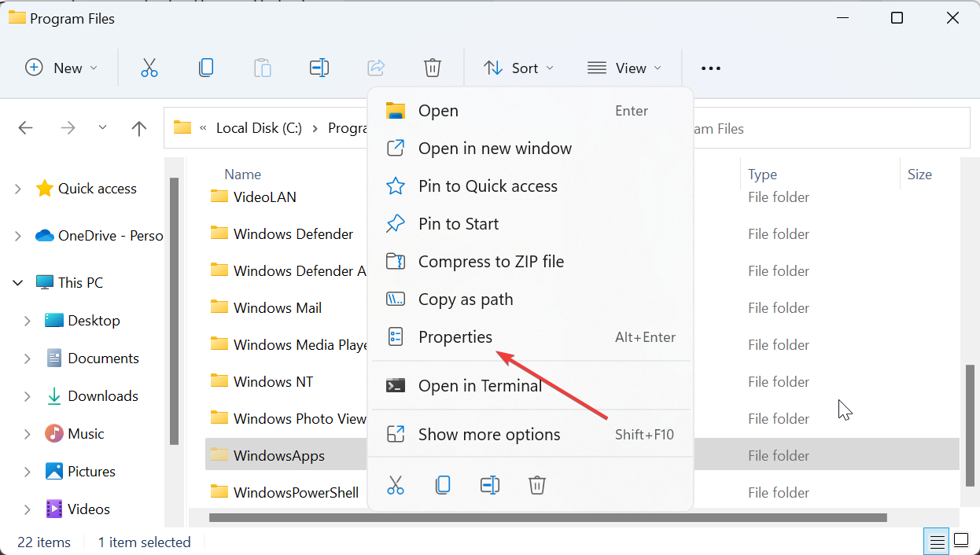Click the Paste icon in the toolbar
The image size is (980, 555).
[x=263, y=68]
